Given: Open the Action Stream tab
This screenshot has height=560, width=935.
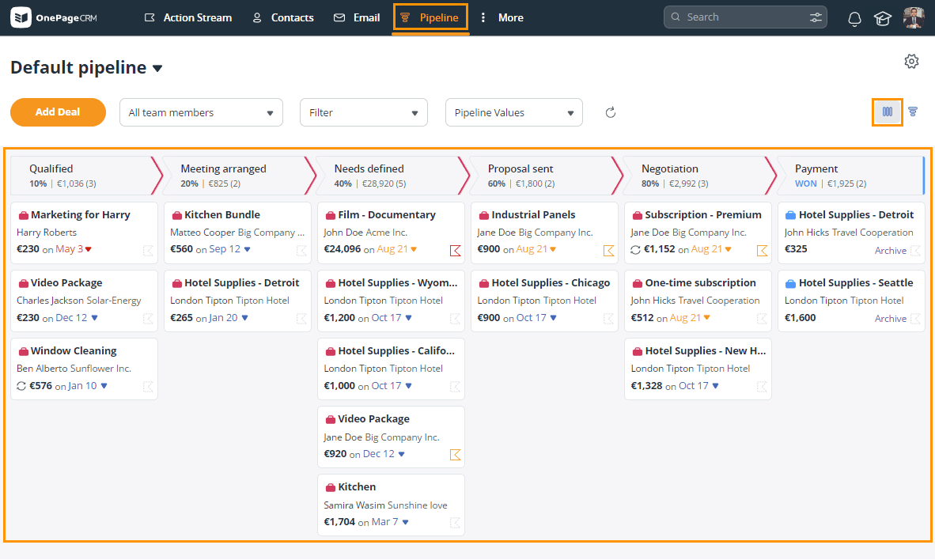Looking at the screenshot, I should coord(187,18).
